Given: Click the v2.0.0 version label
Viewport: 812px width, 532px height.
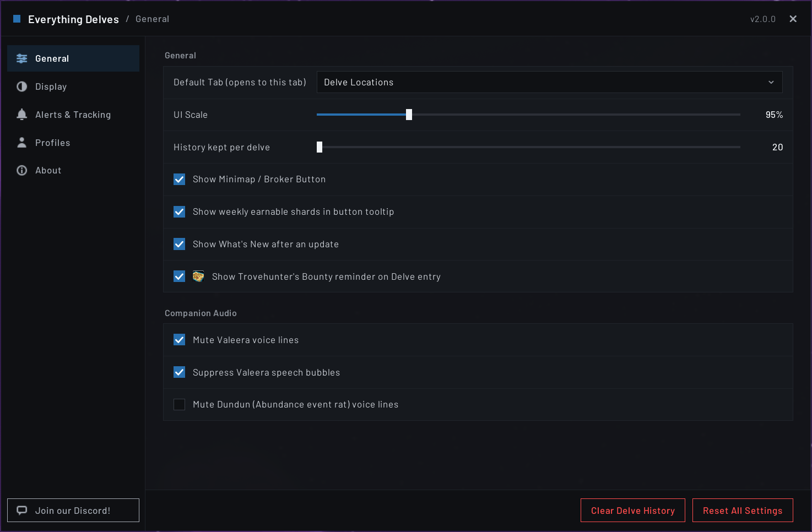Looking at the screenshot, I should tap(763, 19).
